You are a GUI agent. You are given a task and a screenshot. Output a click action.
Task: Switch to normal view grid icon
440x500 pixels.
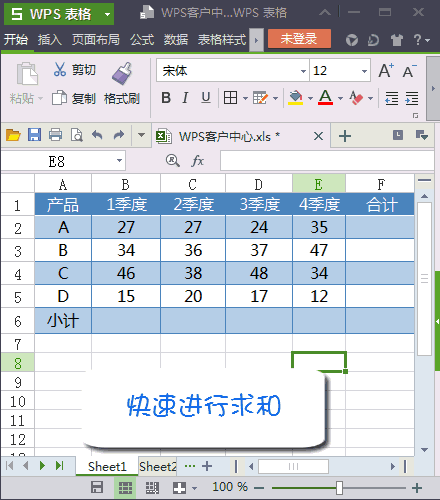125,488
